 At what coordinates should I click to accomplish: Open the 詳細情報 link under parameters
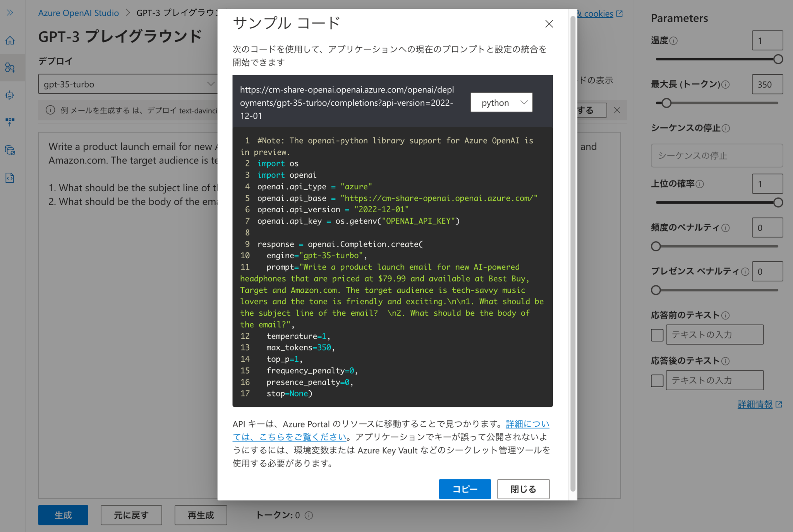[x=755, y=404]
